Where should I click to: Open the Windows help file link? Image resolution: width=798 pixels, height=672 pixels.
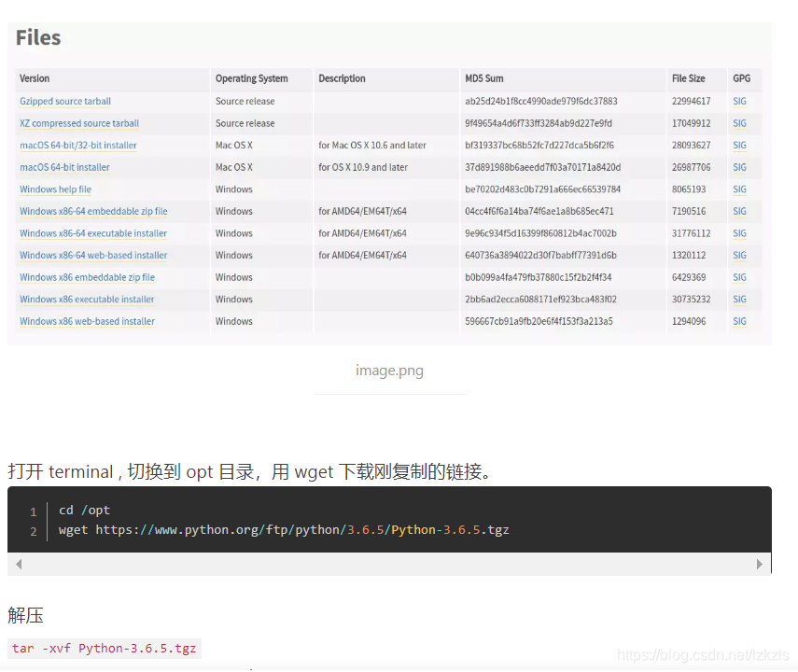coord(55,189)
